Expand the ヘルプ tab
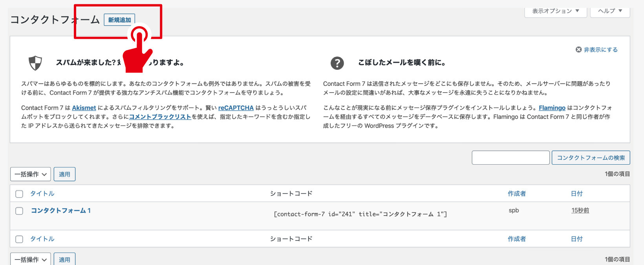Image resolution: width=644 pixels, height=265 pixels. pyautogui.click(x=610, y=11)
